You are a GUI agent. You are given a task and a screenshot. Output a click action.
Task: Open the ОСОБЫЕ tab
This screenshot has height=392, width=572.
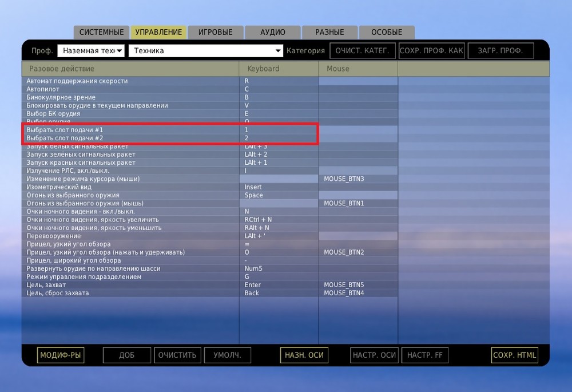pos(387,32)
